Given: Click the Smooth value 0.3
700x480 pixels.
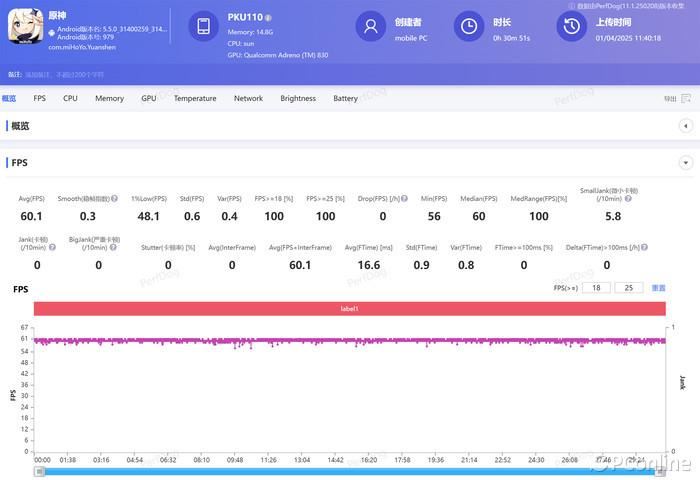Looking at the screenshot, I should [x=88, y=216].
